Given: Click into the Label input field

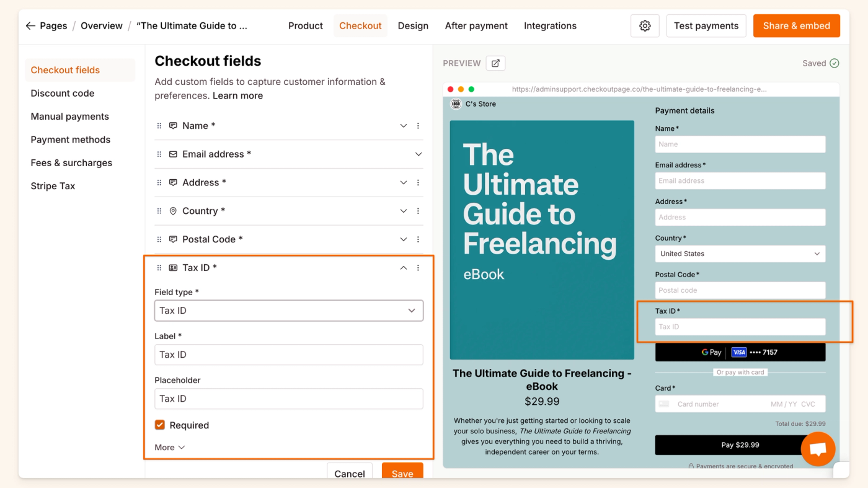Looking at the screenshot, I should click(x=289, y=355).
